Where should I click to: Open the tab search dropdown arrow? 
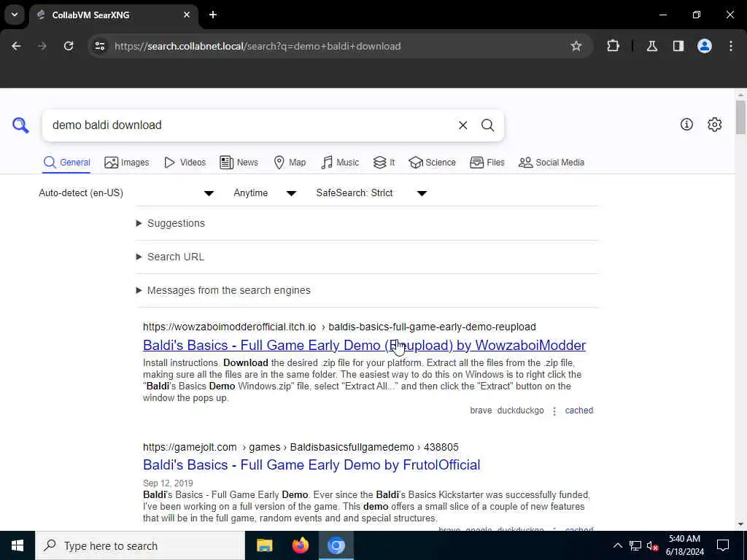click(15, 15)
